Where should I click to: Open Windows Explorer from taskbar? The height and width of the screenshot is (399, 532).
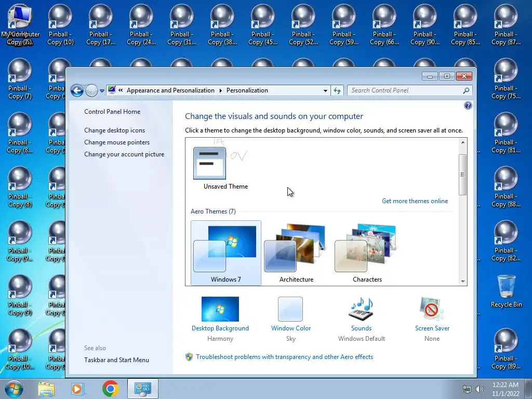pyautogui.click(x=46, y=389)
